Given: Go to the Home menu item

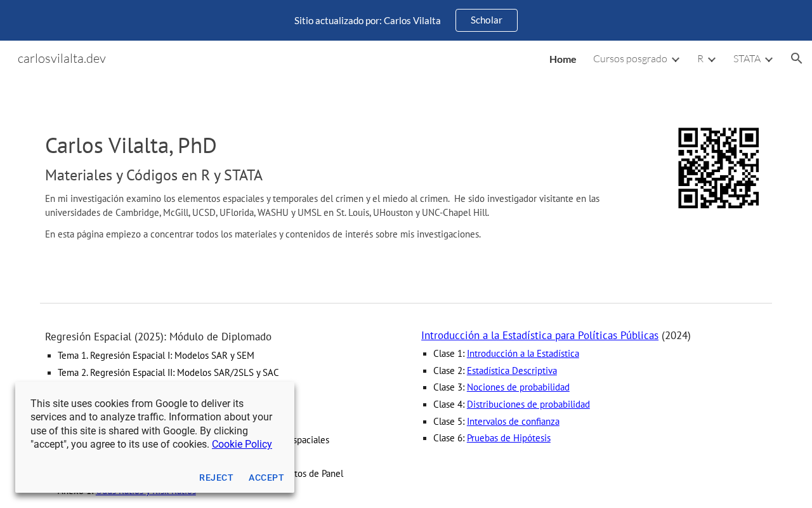Looking at the screenshot, I should (x=563, y=59).
